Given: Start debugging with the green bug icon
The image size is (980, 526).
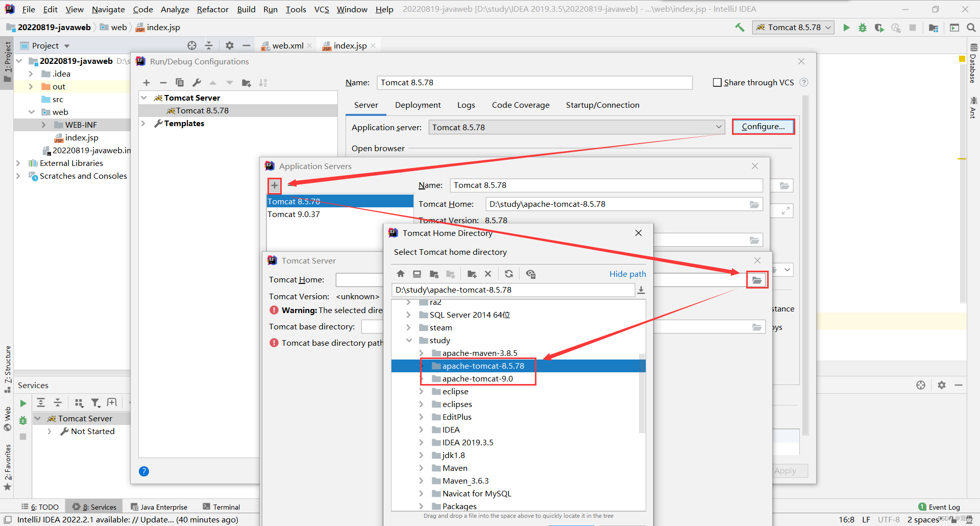Looking at the screenshot, I should point(863,28).
